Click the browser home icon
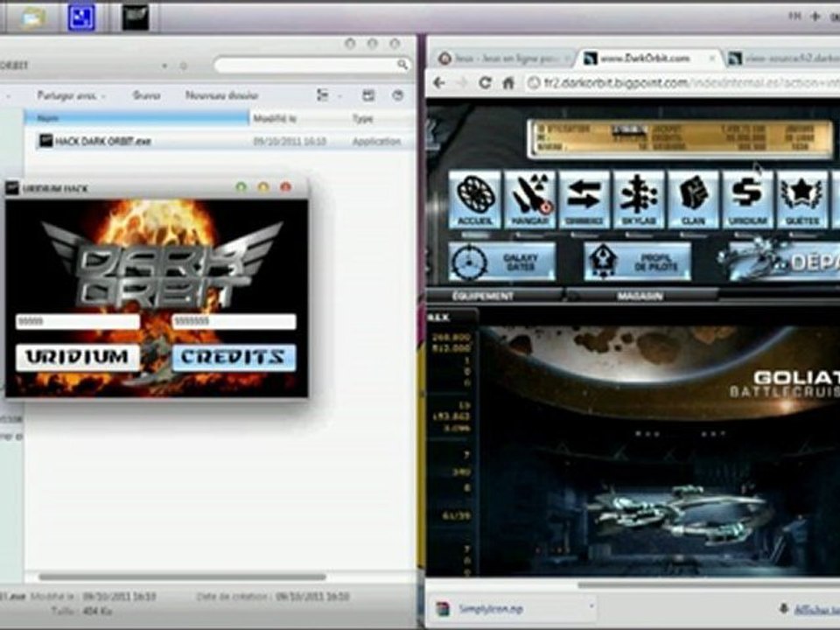The width and height of the screenshot is (840, 630). 509,82
